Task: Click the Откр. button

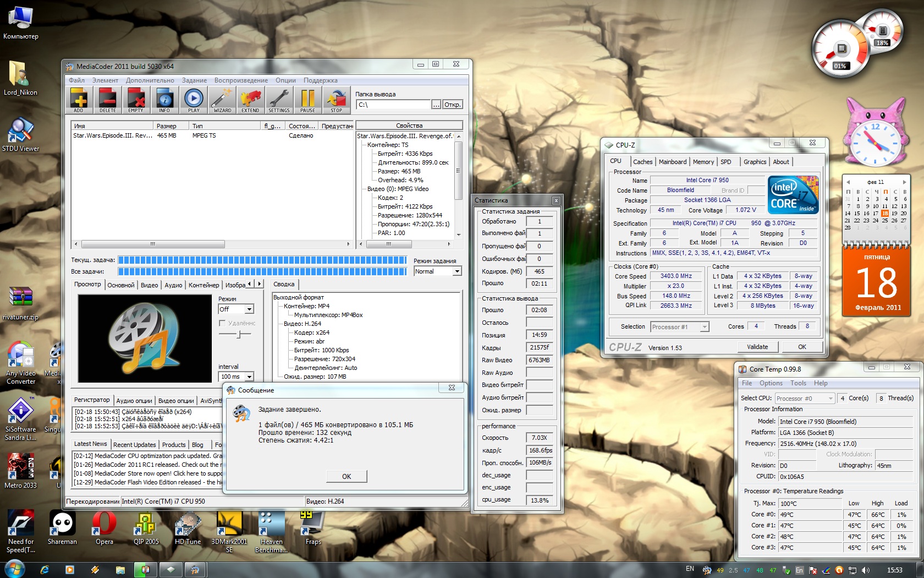Action: [453, 105]
